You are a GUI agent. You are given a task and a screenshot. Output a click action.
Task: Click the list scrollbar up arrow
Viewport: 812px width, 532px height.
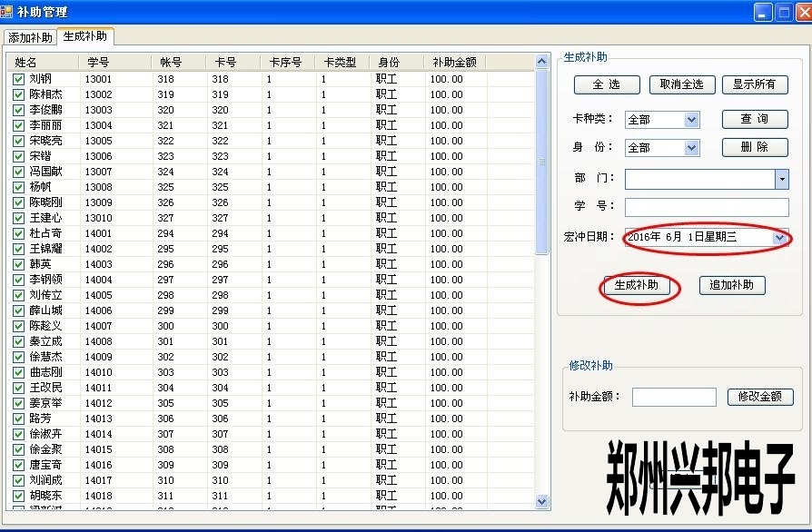[x=541, y=62]
